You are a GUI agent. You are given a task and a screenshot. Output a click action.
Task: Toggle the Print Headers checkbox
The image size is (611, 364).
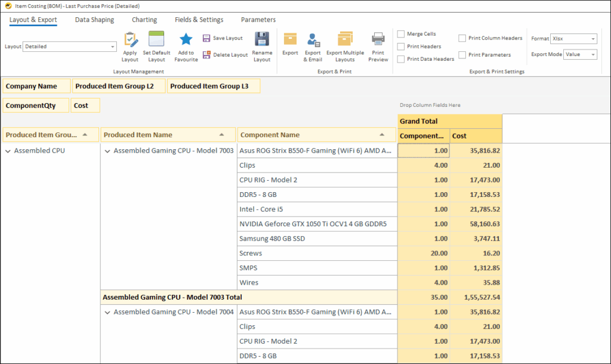click(x=401, y=47)
